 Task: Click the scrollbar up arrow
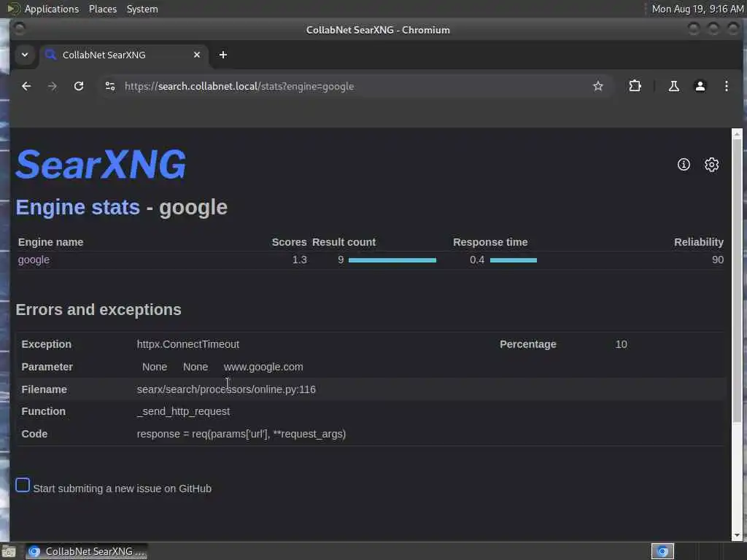[x=737, y=133]
